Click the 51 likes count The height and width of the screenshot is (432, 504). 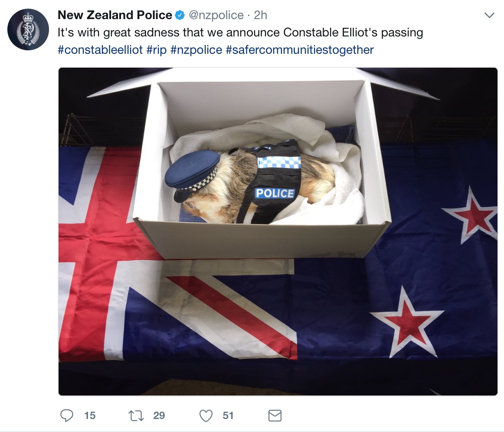(228, 416)
